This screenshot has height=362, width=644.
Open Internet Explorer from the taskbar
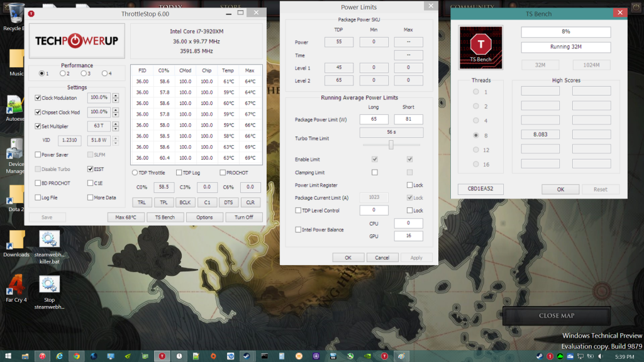tap(60, 356)
